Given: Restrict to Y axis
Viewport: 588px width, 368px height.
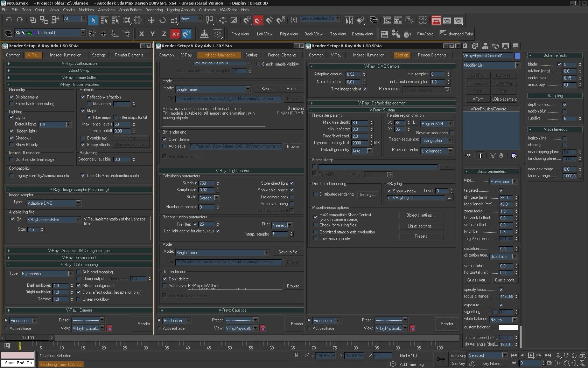Looking at the screenshot, I should pos(153,34).
